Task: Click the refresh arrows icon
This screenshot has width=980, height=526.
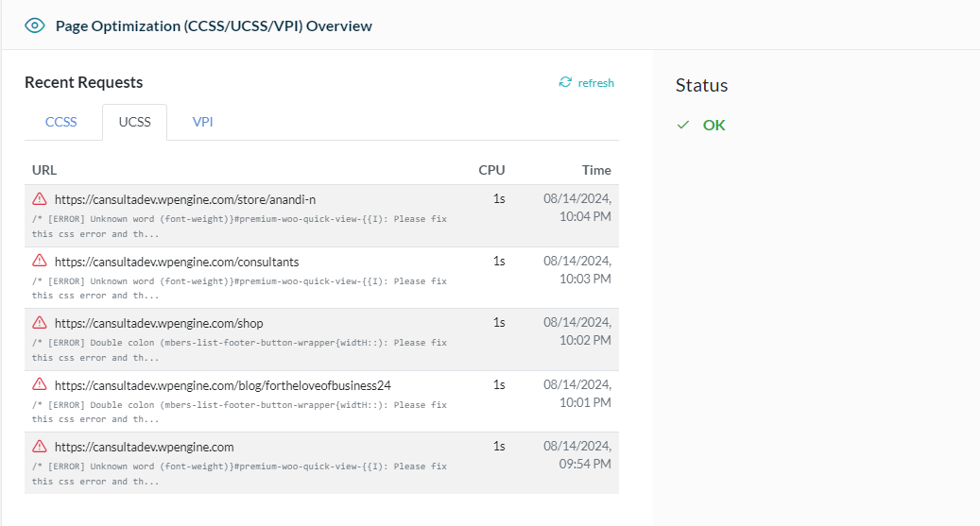Action: pos(565,82)
